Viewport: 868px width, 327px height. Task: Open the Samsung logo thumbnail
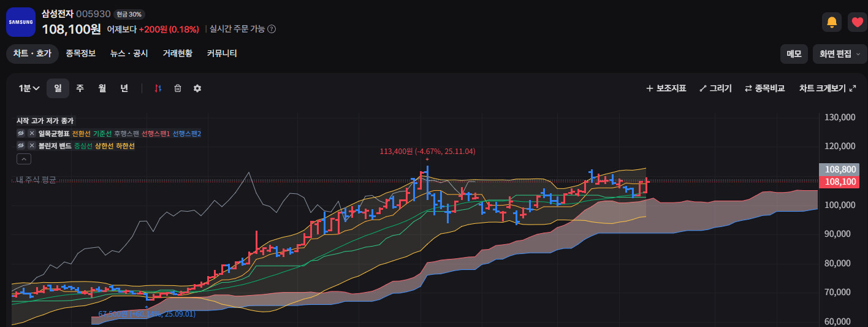(x=21, y=22)
